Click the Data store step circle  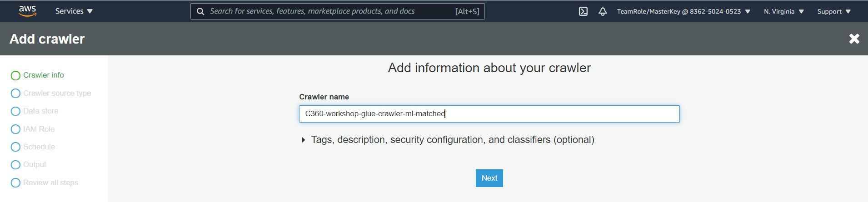[x=15, y=111]
